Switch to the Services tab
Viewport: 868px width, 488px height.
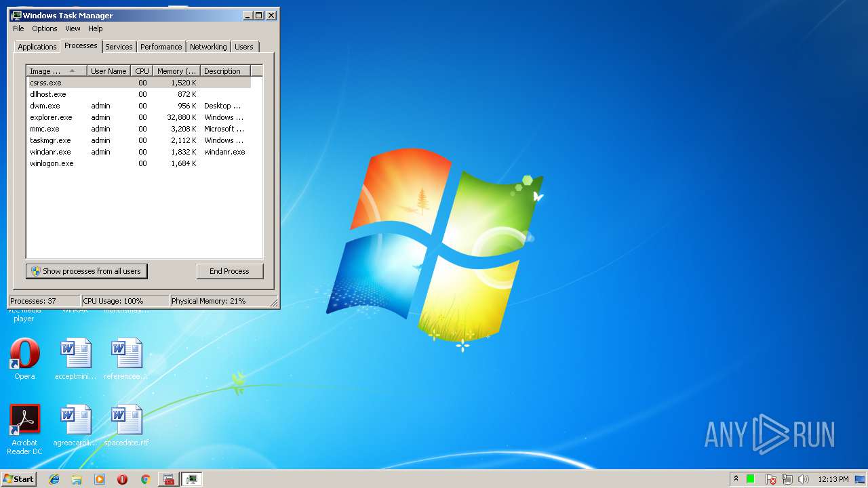pos(119,47)
